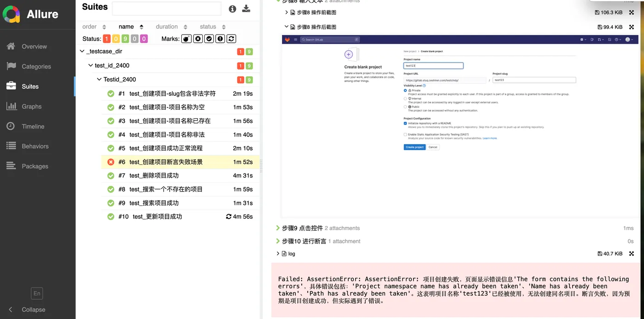Click the En language switcher
Image resolution: width=644 pixels, height=319 pixels.
coord(37,293)
